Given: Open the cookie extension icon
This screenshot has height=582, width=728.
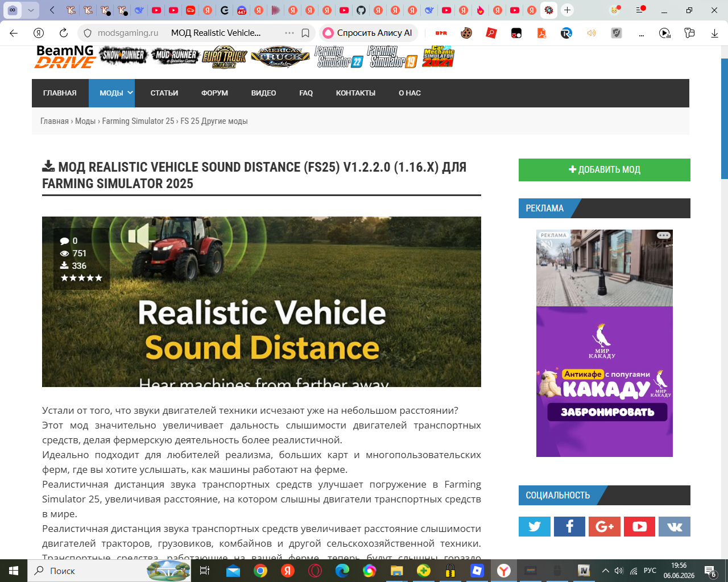Looking at the screenshot, I should point(466,33).
